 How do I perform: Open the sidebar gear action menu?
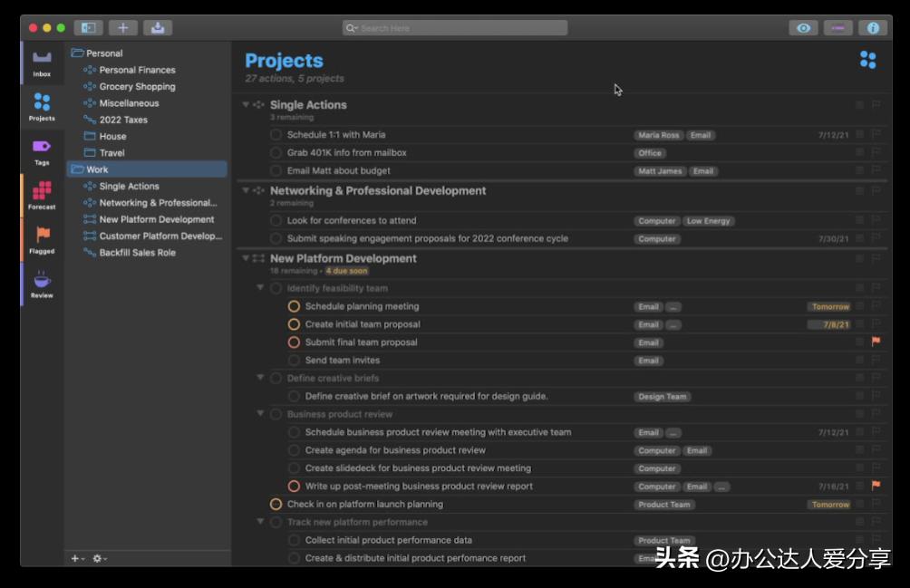99,558
